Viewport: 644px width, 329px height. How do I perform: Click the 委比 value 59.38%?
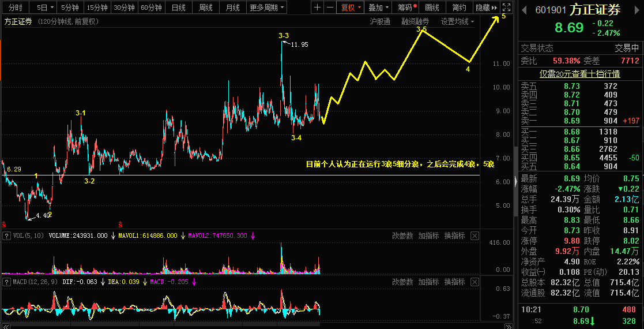click(x=566, y=61)
